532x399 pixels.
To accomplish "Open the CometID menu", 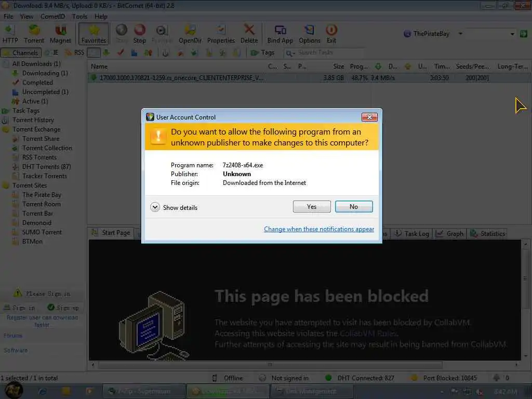I will coord(52,16).
